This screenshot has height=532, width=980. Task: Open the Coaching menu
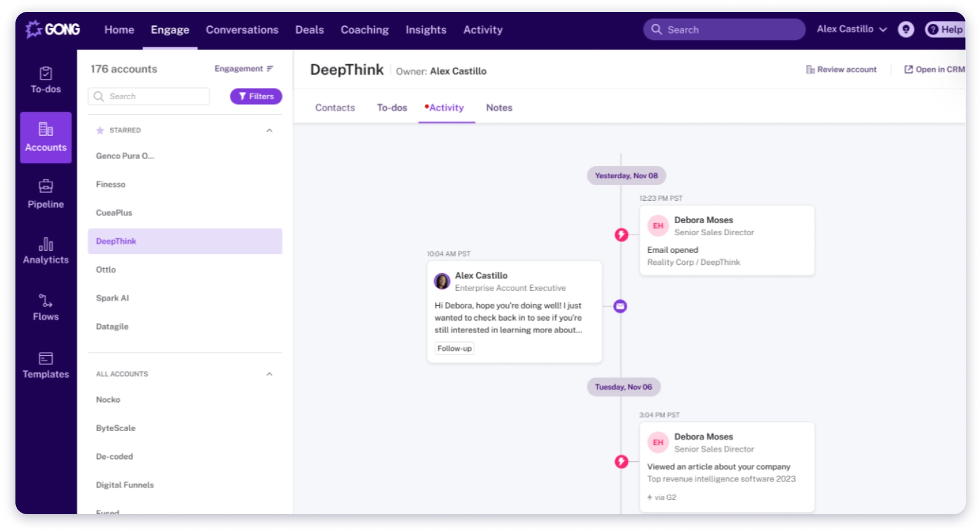point(365,30)
